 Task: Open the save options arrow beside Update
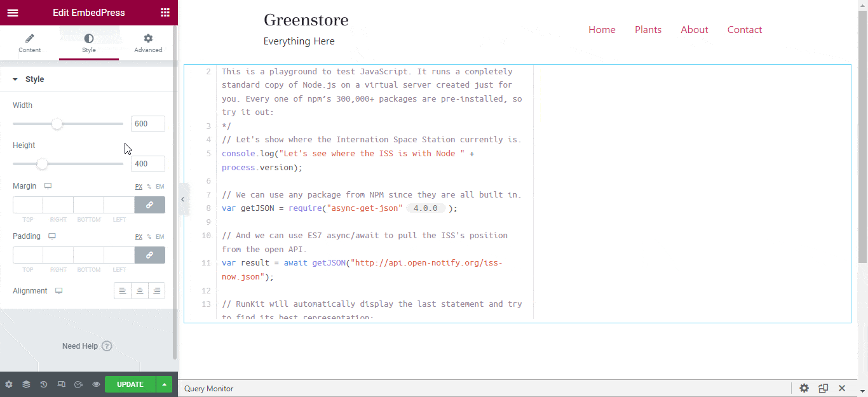(165, 384)
